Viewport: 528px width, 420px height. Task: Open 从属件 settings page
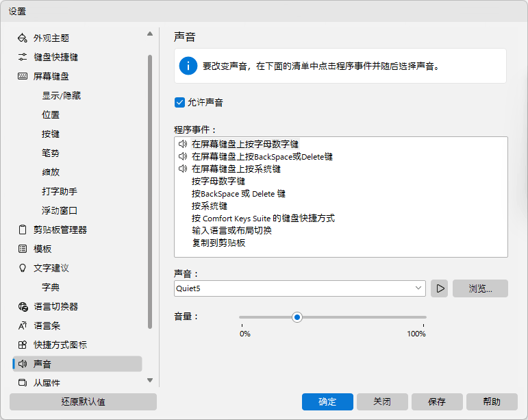click(x=47, y=383)
